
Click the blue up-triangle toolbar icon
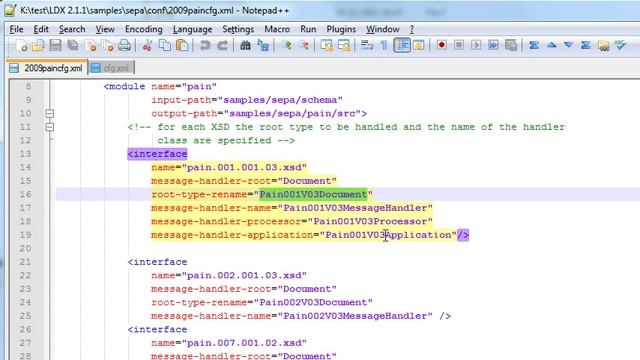pos(551,45)
